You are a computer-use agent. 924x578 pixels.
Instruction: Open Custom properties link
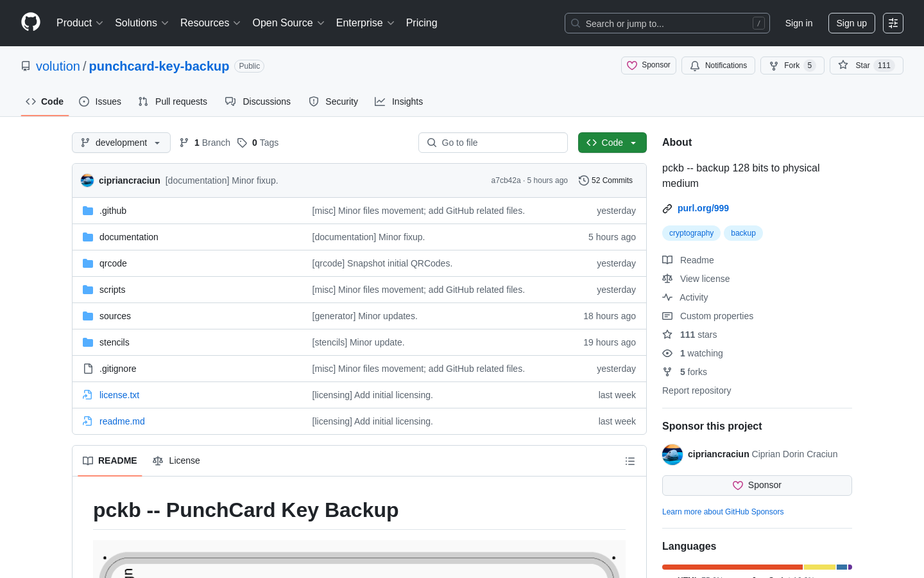tap(708, 316)
